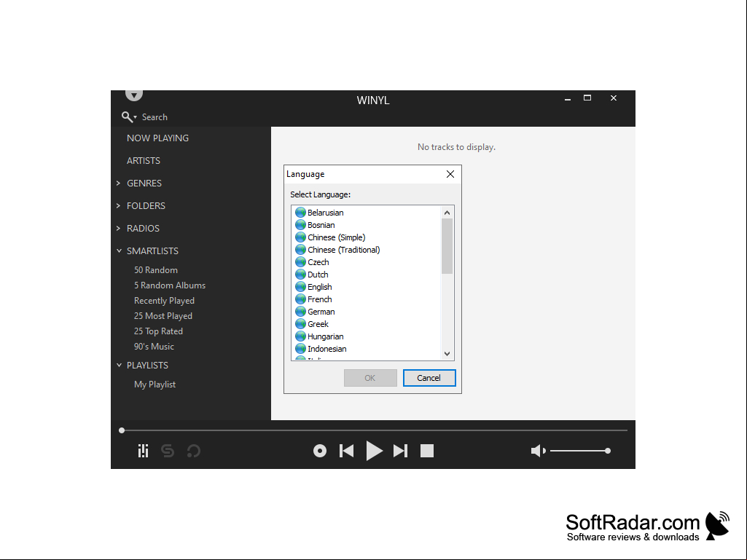Skip to the previous track
The height and width of the screenshot is (560, 747).
pos(346,451)
